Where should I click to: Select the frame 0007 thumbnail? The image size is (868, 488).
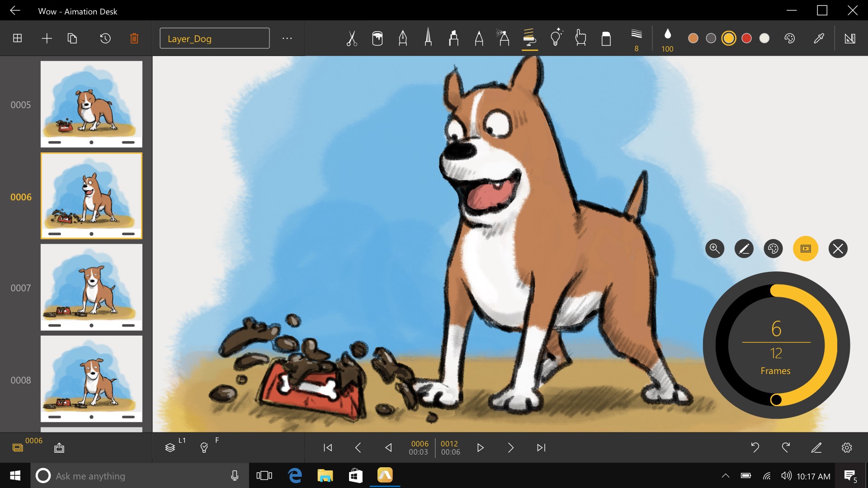click(x=91, y=287)
